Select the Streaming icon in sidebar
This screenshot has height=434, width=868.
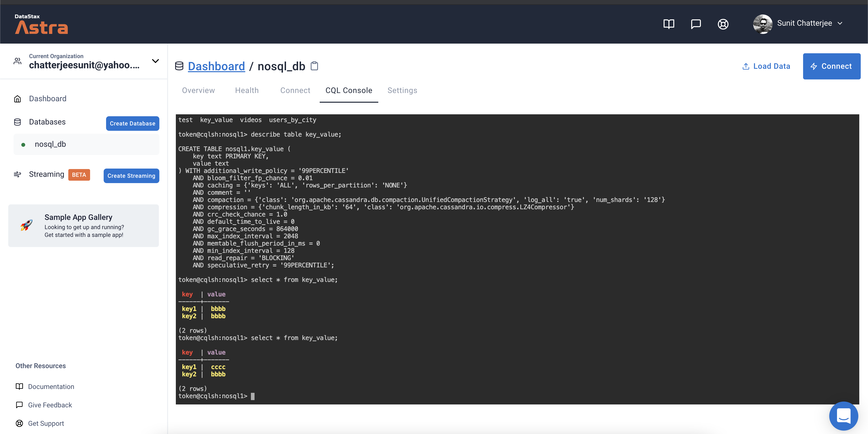pyautogui.click(x=17, y=174)
